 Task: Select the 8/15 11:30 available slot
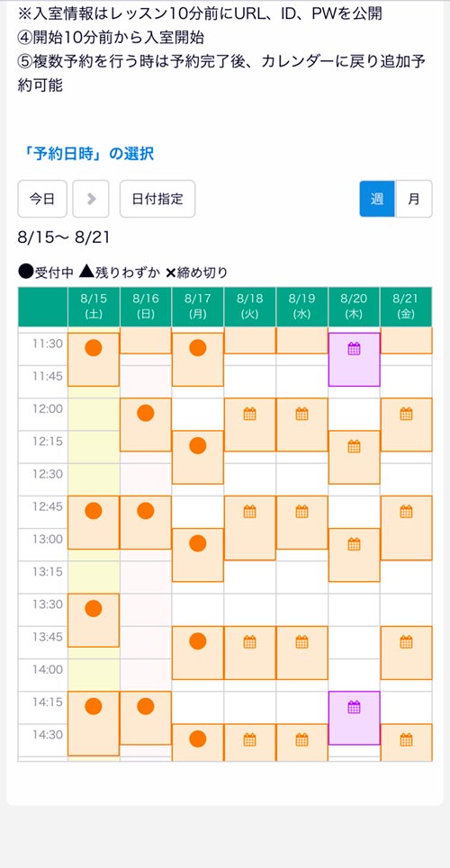pos(93,359)
